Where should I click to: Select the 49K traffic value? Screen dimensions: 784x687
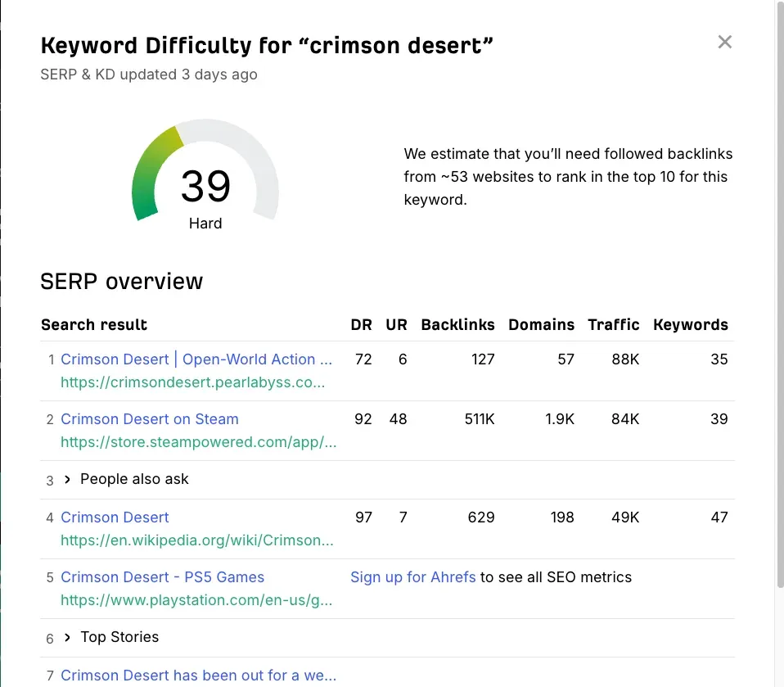pyautogui.click(x=625, y=517)
